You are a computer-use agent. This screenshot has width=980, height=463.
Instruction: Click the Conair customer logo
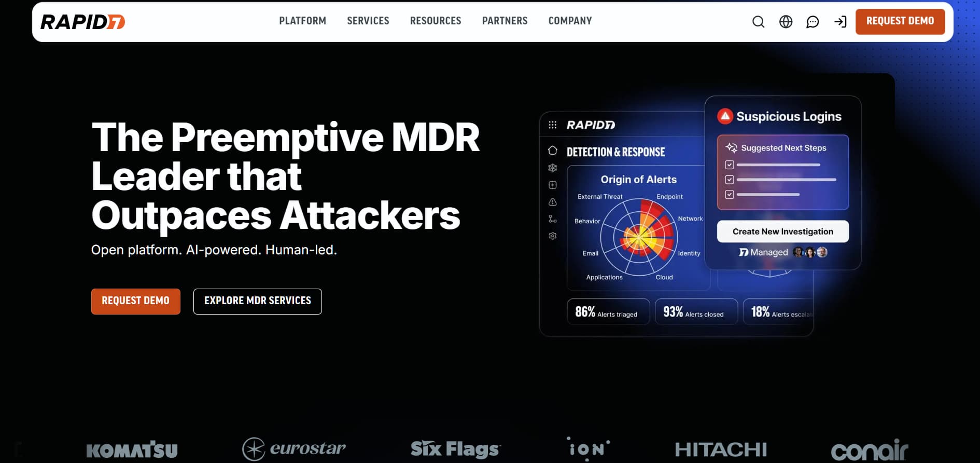pyautogui.click(x=870, y=450)
